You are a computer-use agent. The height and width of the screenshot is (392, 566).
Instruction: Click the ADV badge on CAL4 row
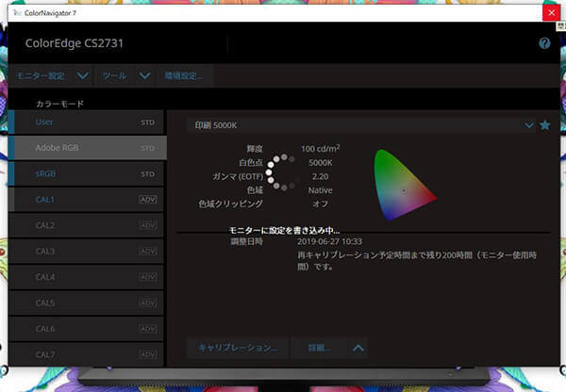point(148,277)
